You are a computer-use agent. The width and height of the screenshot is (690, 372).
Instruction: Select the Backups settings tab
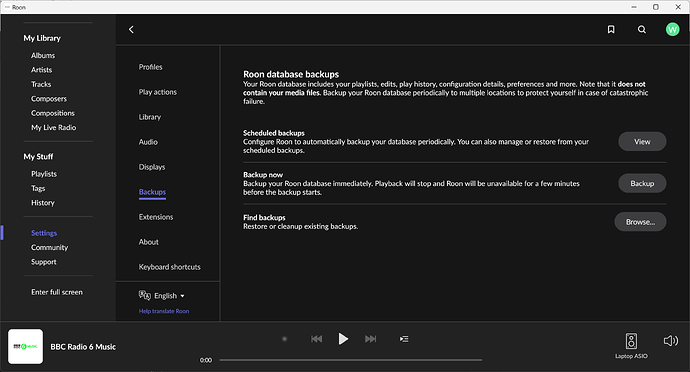coord(152,192)
